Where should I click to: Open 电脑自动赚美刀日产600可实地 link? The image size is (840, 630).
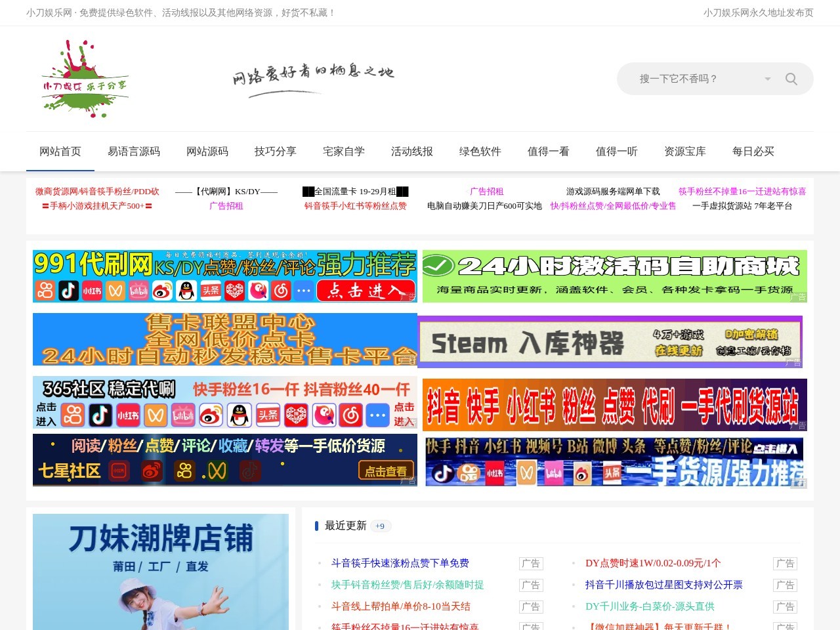pos(484,206)
